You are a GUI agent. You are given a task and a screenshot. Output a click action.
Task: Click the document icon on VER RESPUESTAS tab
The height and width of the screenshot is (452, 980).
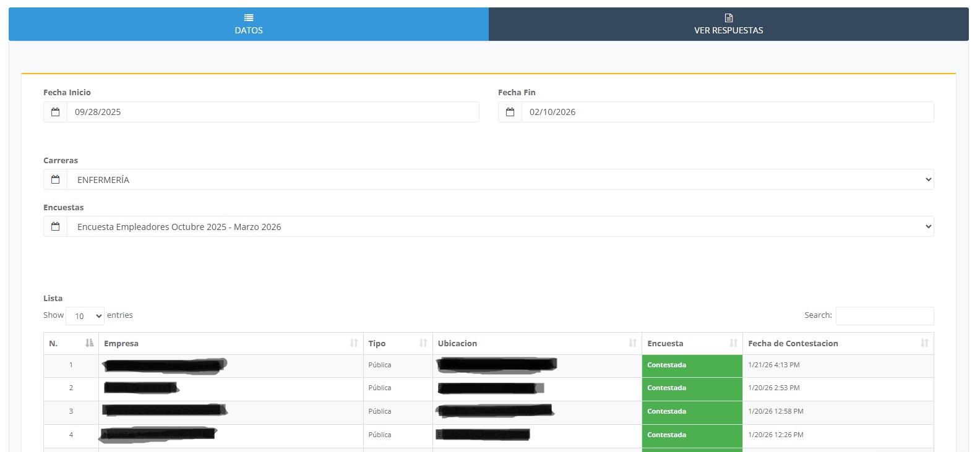tap(729, 18)
